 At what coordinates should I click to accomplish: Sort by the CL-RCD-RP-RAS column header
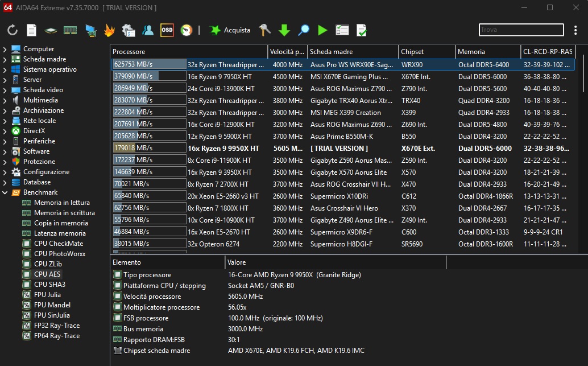[548, 52]
